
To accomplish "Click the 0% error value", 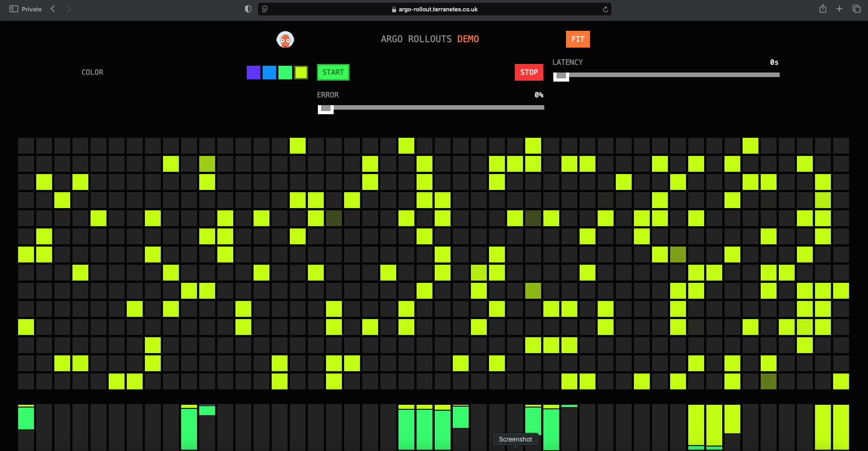I will pyautogui.click(x=539, y=95).
